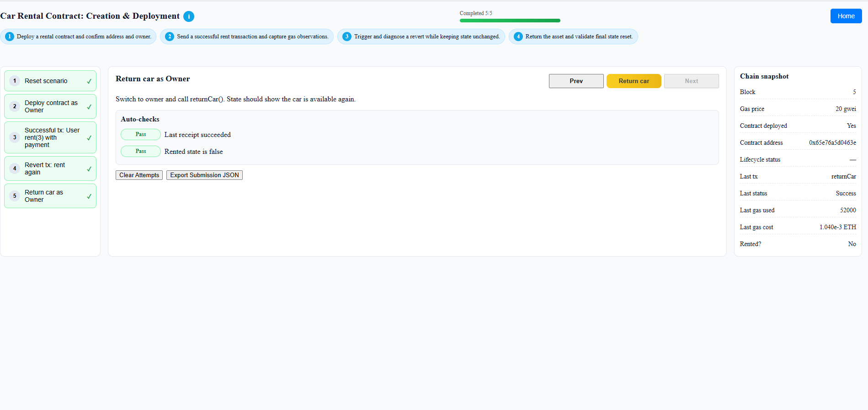The width and height of the screenshot is (868, 410).
Task: Click step 1 number badge in sidebar
Action: pyautogui.click(x=15, y=81)
